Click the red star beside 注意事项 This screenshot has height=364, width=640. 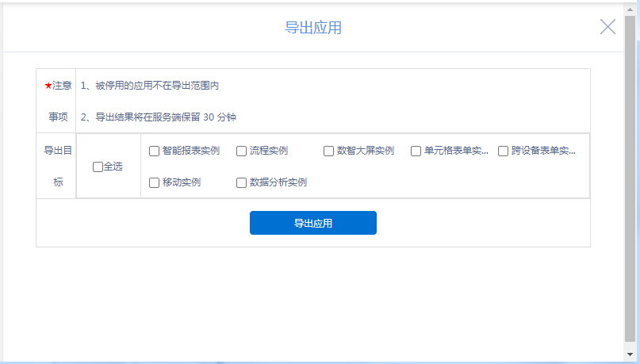coord(48,86)
